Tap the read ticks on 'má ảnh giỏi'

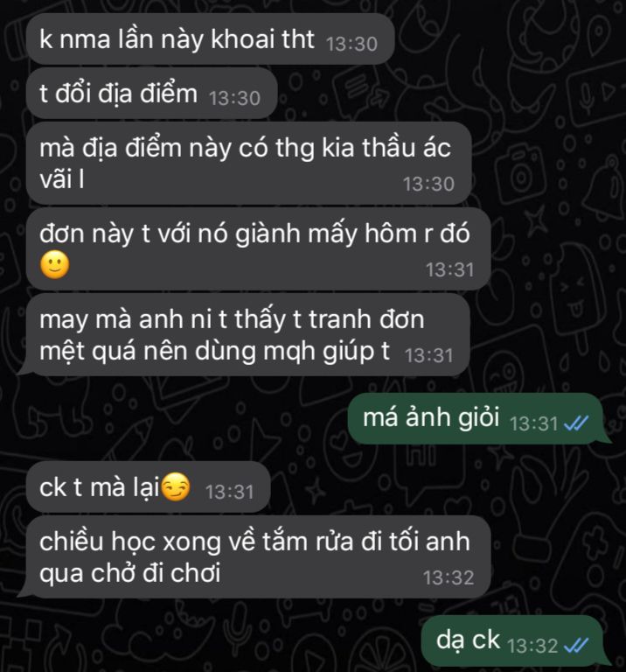(x=576, y=423)
